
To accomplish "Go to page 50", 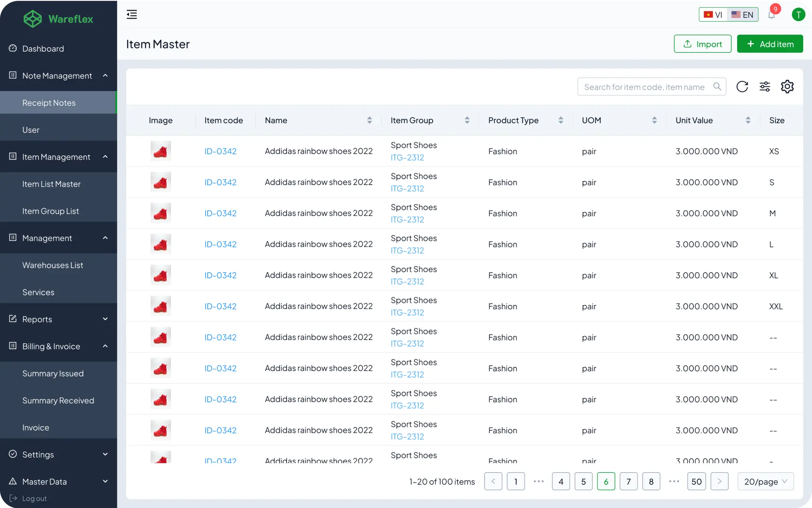I will point(696,482).
